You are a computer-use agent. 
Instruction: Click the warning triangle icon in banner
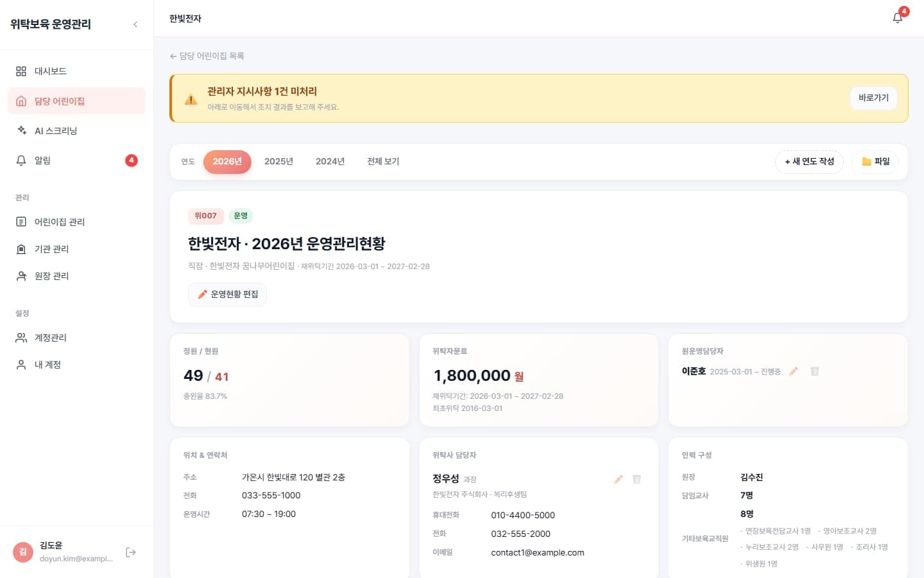[x=191, y=99]
